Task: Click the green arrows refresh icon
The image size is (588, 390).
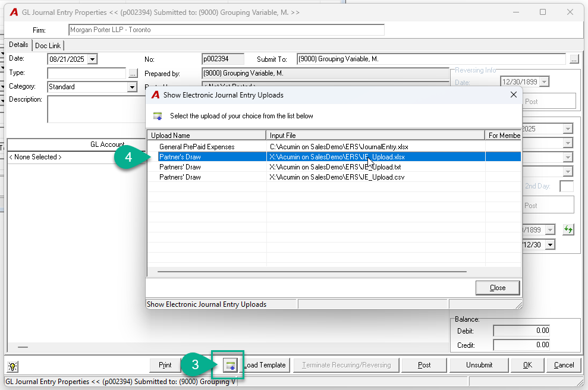Action: point(568,229)
